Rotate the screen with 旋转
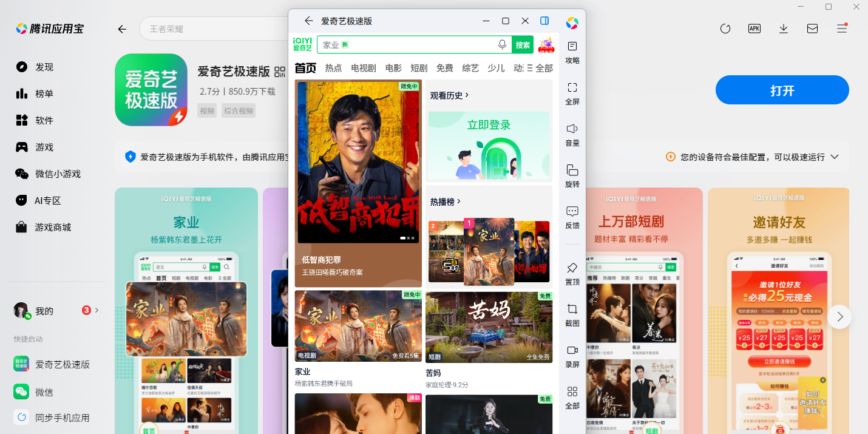Viewport: 868px width, 434px height. tap(572, 176)
